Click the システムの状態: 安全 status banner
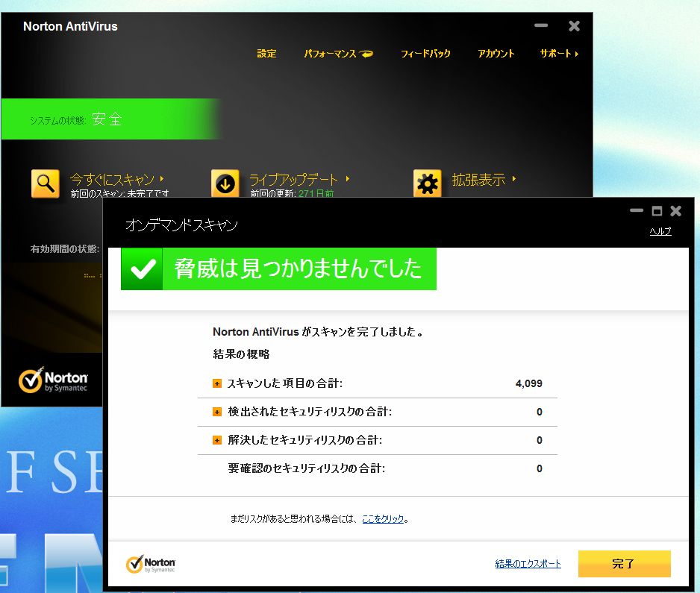Screen dimensions: 700x593 pyautogui.click(x=111, y=119)
